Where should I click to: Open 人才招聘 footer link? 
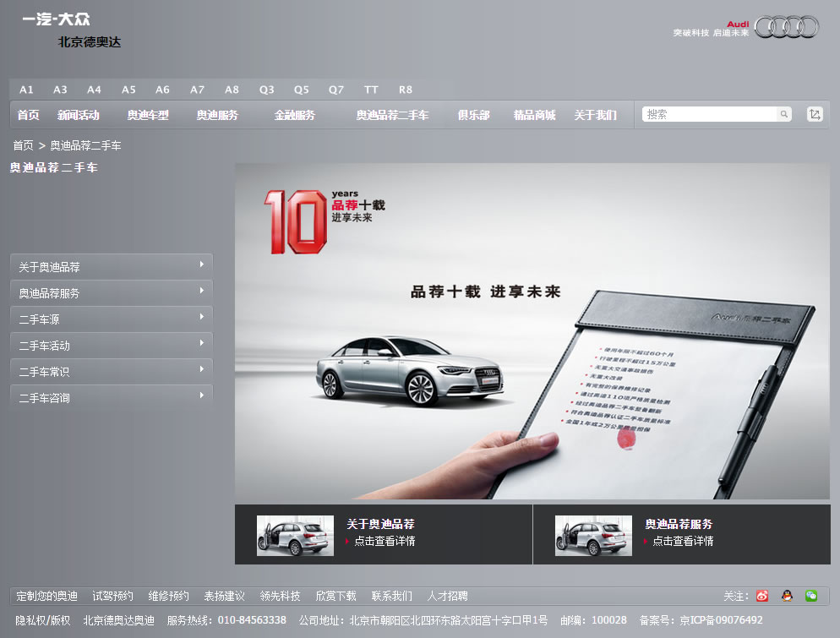[447, 596]
